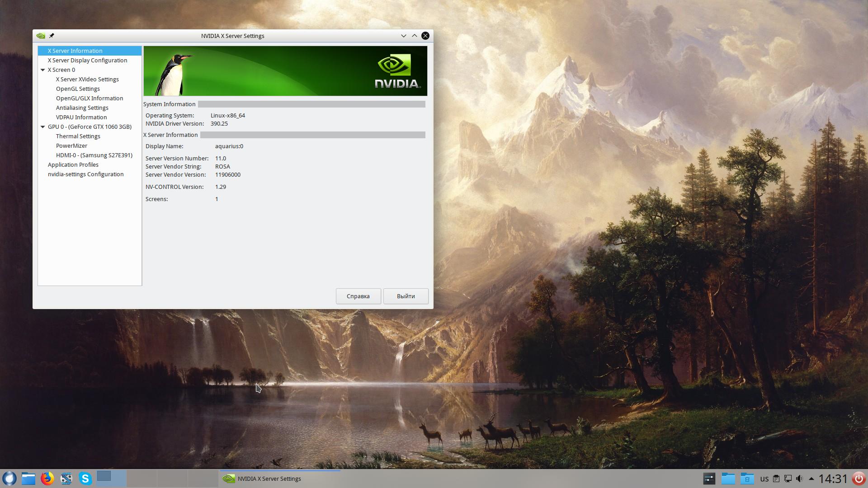
Task: Open the trash folder in the panel
Action: 747,479
